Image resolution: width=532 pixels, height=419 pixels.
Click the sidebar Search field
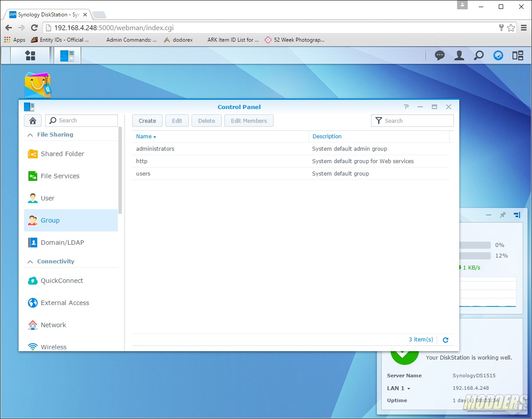click(82, 121)
